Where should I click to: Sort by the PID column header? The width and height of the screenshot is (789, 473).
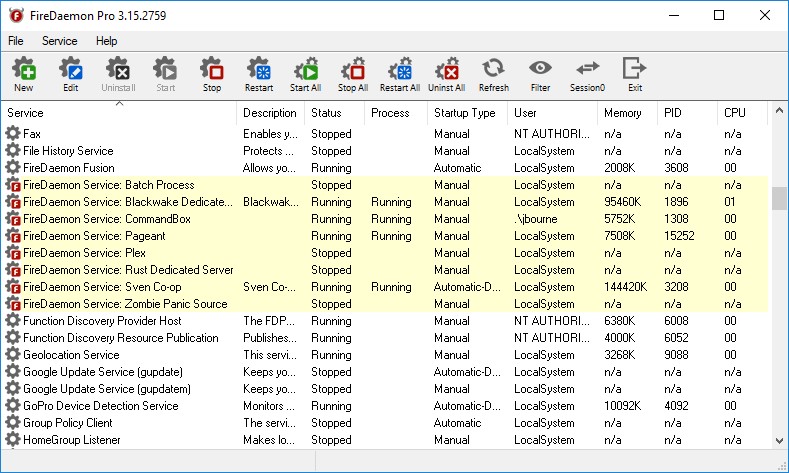(x=687, y=113)
